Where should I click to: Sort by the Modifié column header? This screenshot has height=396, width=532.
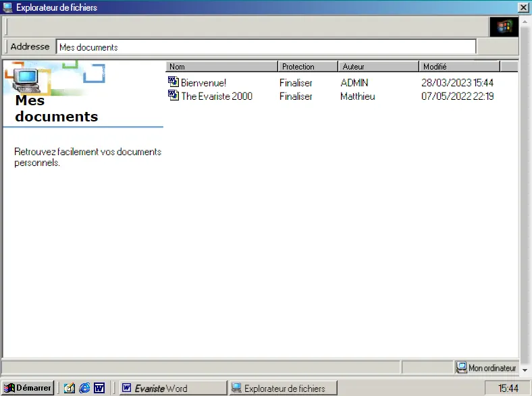(x=459, y=67)
